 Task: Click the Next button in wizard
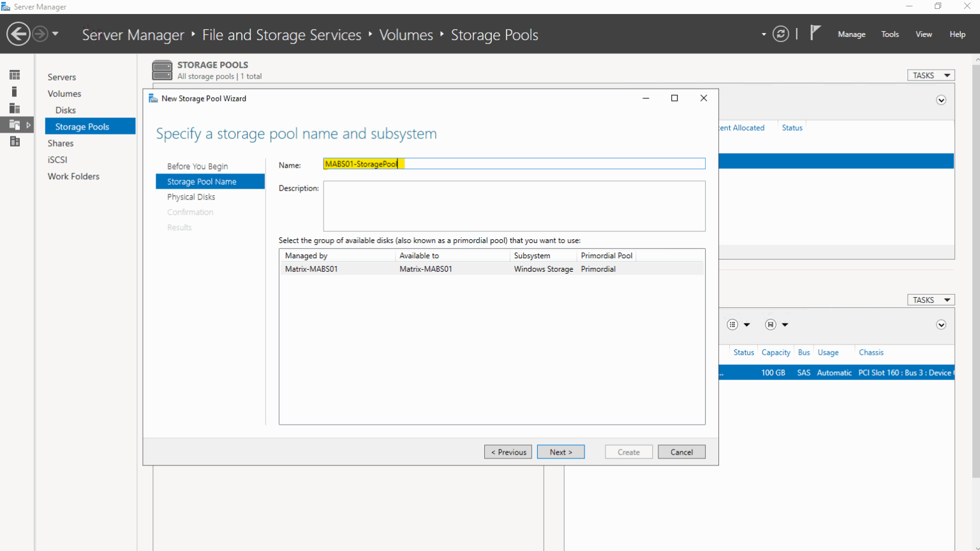pos(561,452)
